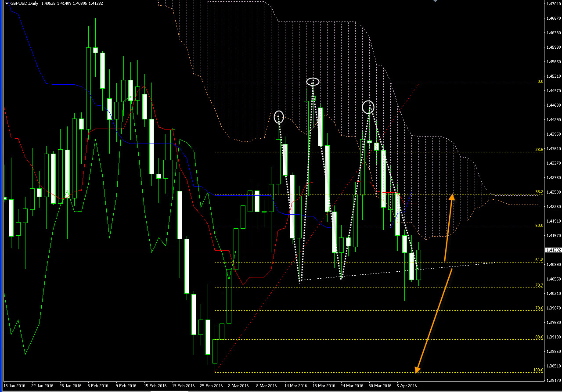Click price scale value 1.38850

(553, 352)
